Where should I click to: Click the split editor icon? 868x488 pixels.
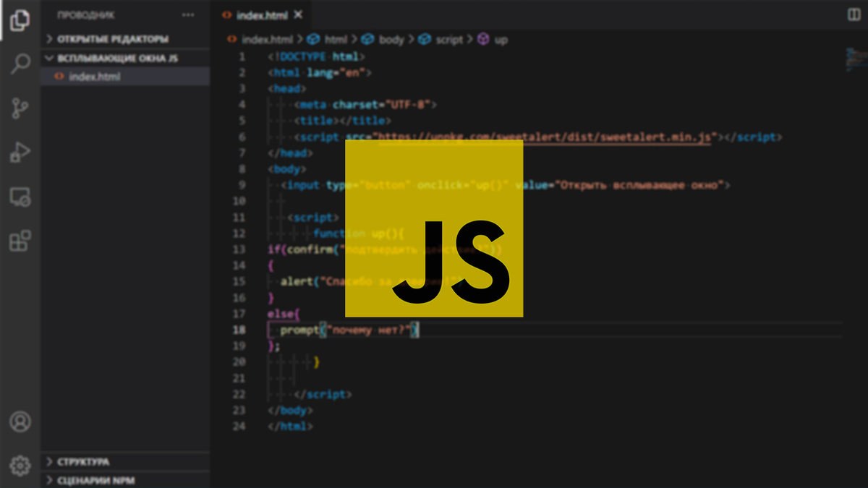tap(853, 14)
